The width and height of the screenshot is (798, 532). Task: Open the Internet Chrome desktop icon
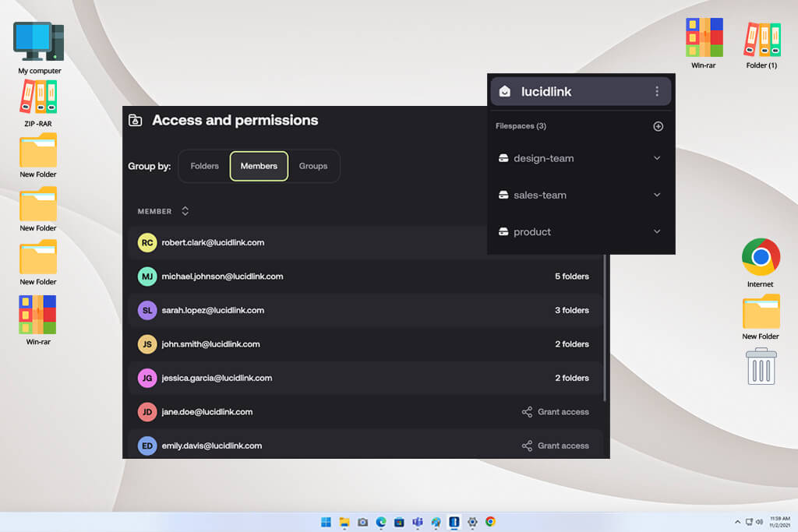761,262
